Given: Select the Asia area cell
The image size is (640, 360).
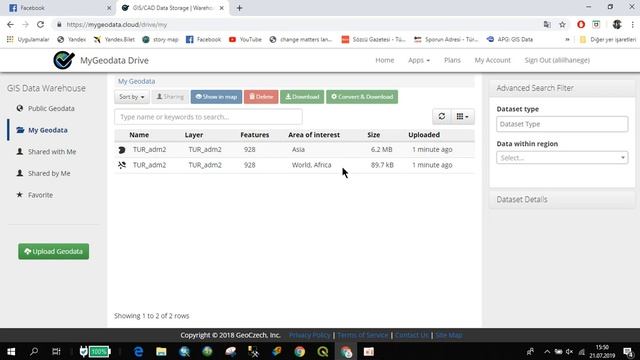Looking at the screenshot, I should (x=298, y=150).
